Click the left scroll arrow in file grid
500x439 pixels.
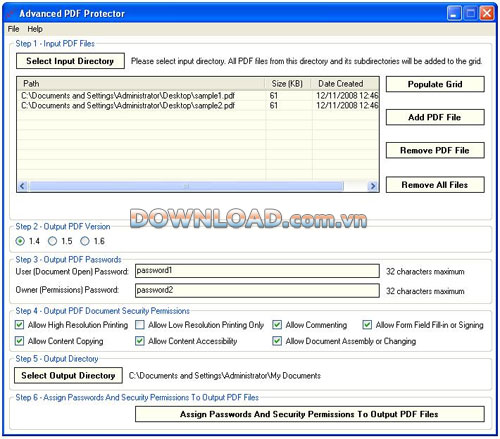[23, 186]
